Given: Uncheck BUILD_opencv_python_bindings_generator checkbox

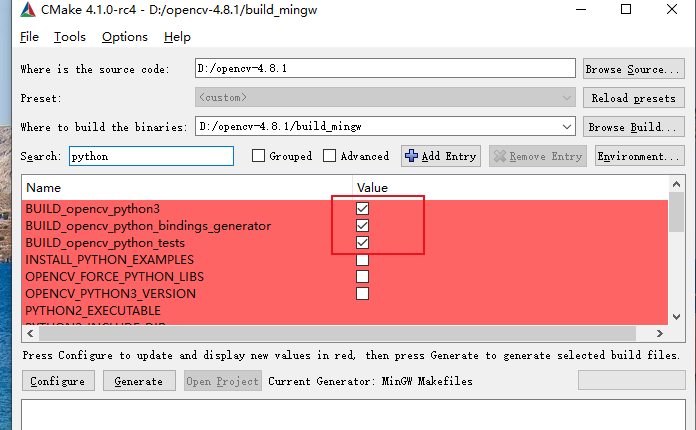Looking at the screenshot, I should [362, 225].
